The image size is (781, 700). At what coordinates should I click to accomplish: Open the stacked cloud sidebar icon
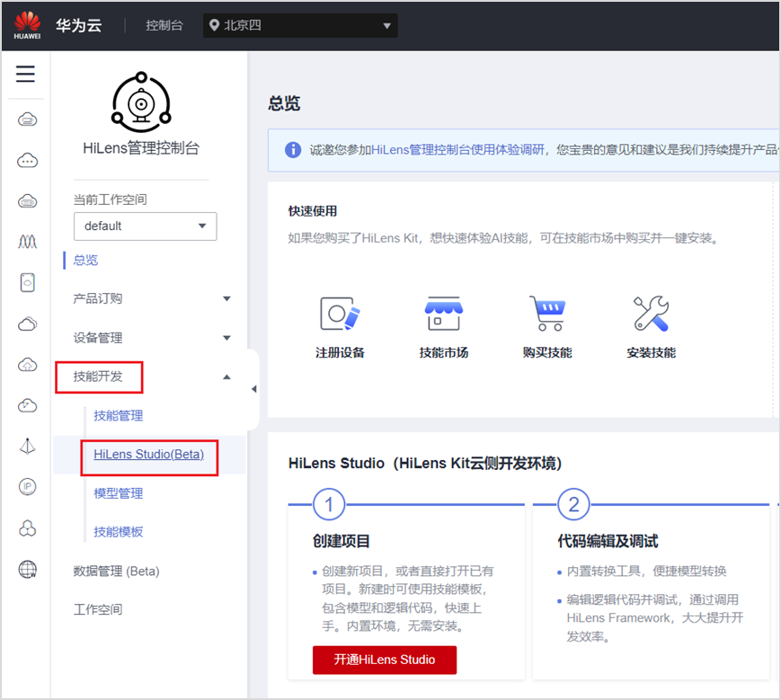pos(27,323)
